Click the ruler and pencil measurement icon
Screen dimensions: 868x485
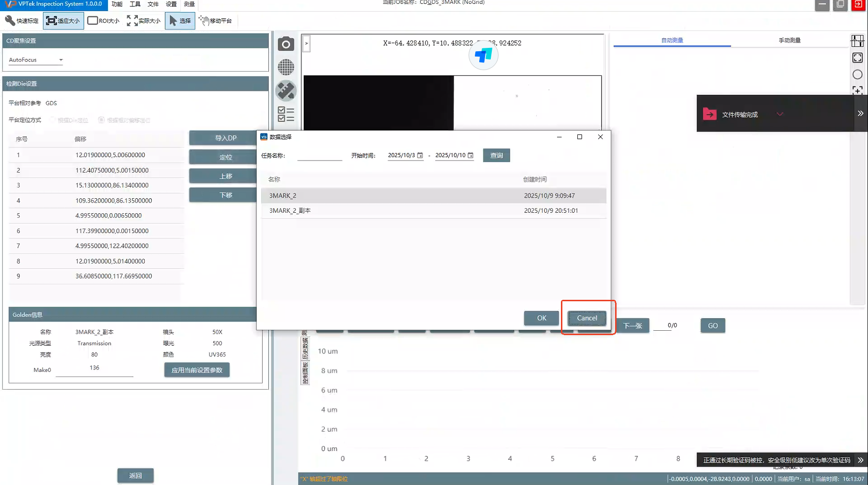(x=286, y=90)
